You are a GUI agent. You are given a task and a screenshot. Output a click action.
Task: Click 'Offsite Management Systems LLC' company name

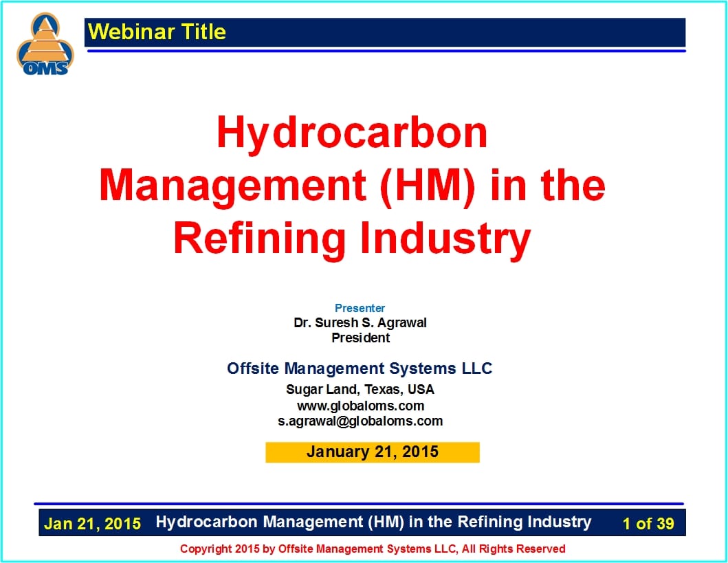click(360, 368)
